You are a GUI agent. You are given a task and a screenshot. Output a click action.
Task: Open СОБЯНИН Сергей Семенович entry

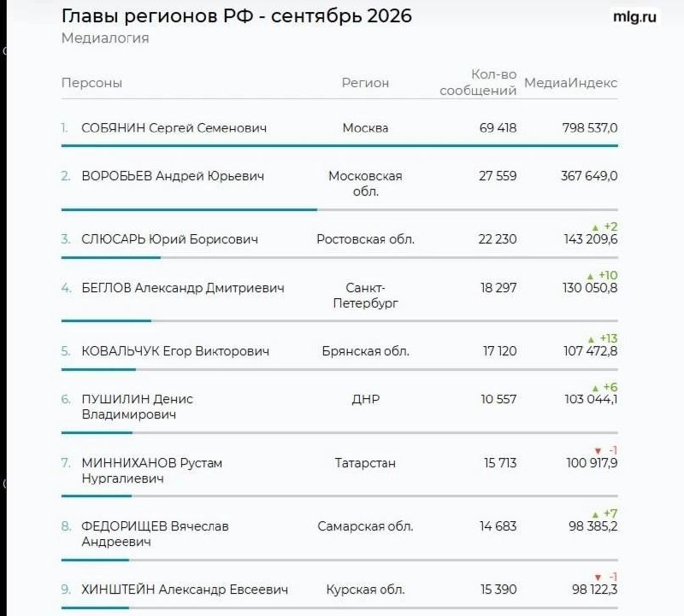[x=174, y=128]
